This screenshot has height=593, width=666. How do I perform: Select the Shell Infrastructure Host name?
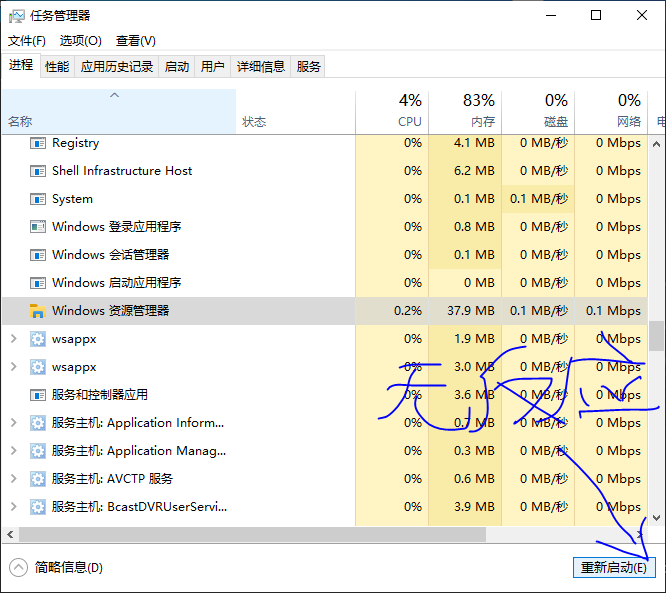(x=122, y=171)
